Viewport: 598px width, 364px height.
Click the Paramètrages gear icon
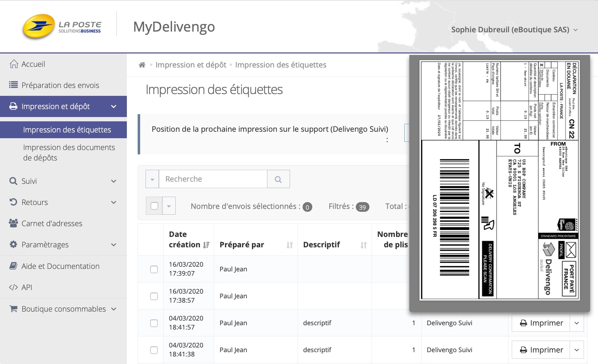click(x=13, y=244)
